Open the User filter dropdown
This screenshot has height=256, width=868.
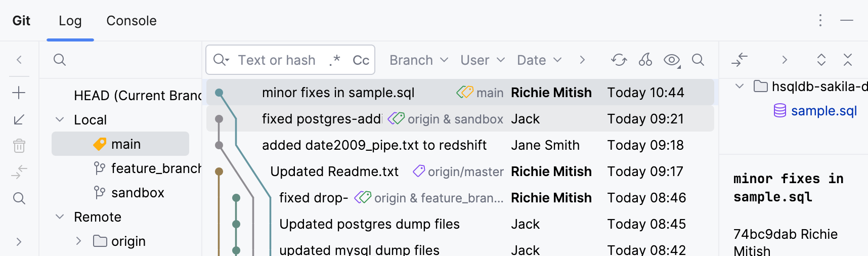click(x=482, y=60)
